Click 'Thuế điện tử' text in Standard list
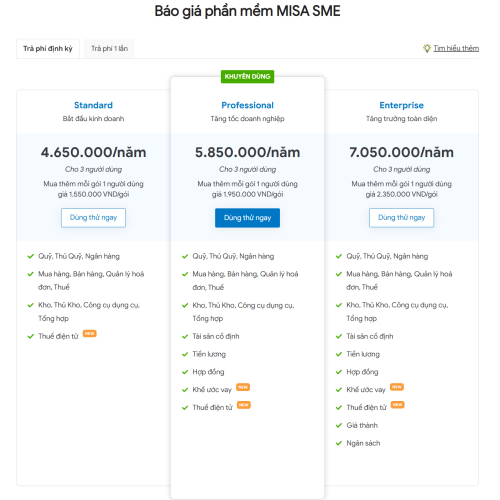Screen dimensions: 500x500 [58, 336]
